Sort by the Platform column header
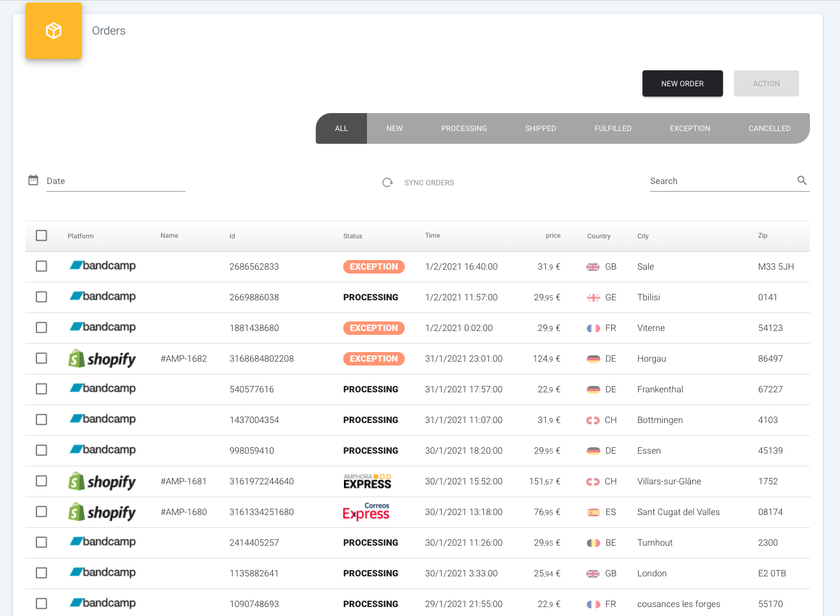This screenshot has height=616, width=840. coord(81,236)
